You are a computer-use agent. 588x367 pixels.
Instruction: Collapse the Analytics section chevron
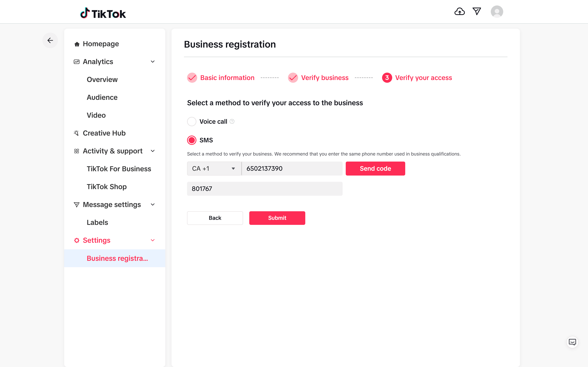pyautogui.click(x=153, y=62)
